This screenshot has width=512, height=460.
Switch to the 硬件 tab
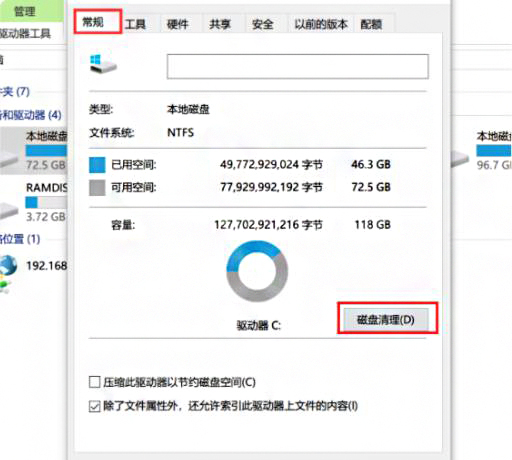178,24
